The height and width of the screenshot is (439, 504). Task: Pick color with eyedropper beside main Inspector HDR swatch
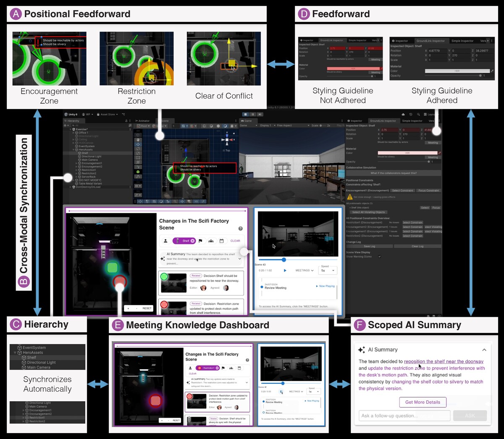point(439,153)
